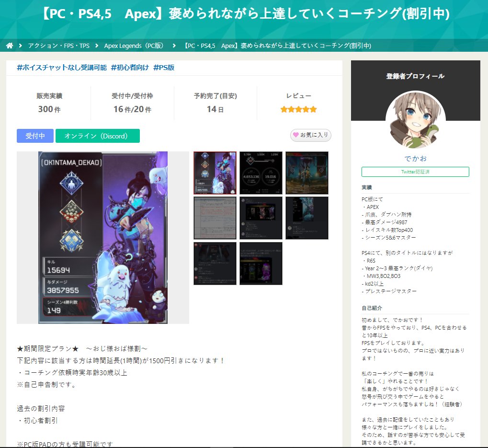Select the middle thumbnail in the second row

coord(261,218)
